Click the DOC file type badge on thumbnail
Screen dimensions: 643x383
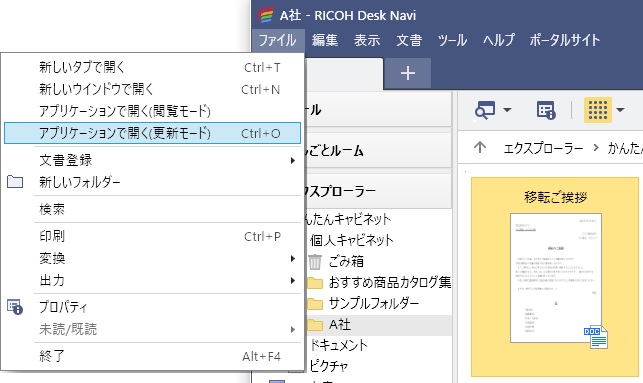point(596,337)
